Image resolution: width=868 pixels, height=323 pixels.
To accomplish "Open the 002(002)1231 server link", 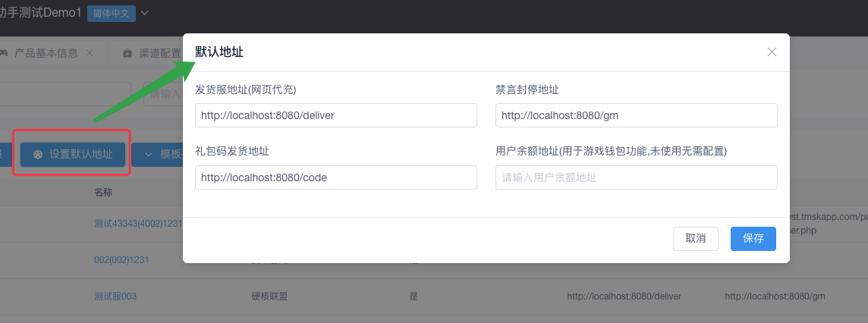I will pos(121,259).
